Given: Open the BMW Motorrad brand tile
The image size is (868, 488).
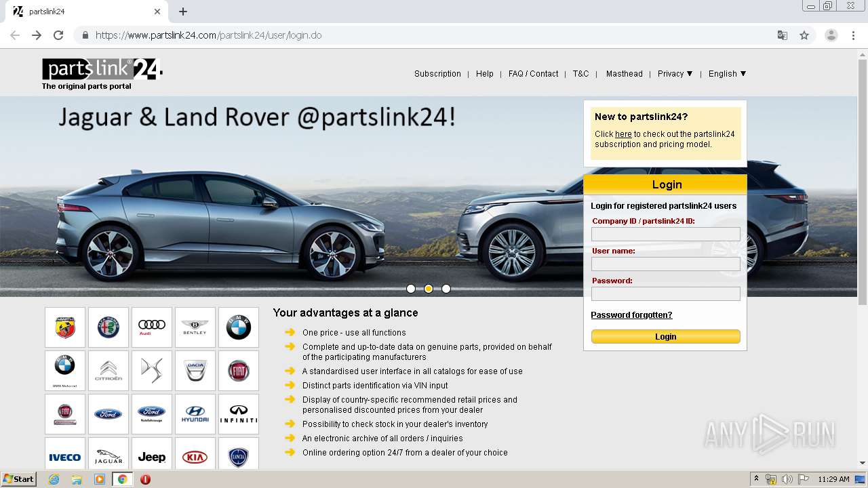Looking at the screenshot, I should pos(65,371).
